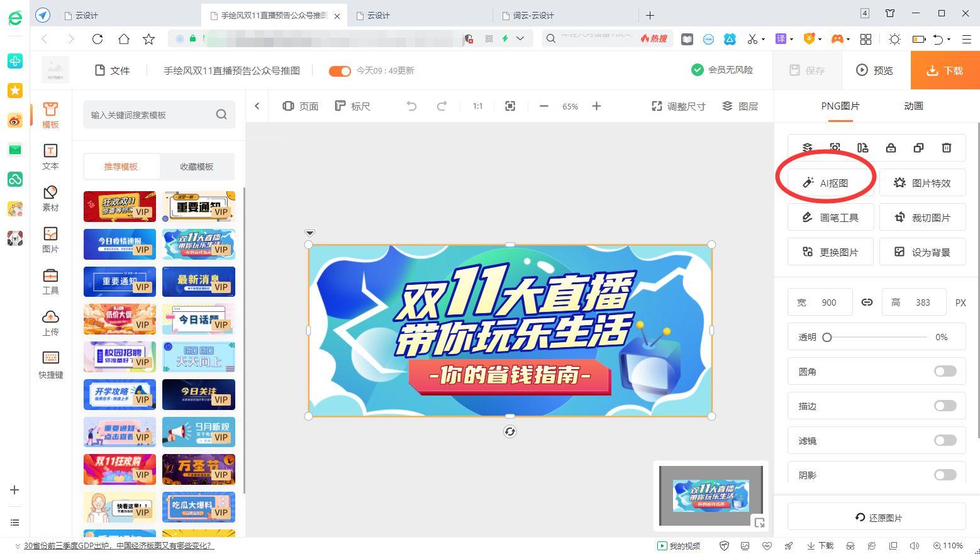Image resolution: width=980 pixels, height=554 pixels.
Task: Toggle the auto-save switch next to 今天09:49更新
Action: (340, 71)
